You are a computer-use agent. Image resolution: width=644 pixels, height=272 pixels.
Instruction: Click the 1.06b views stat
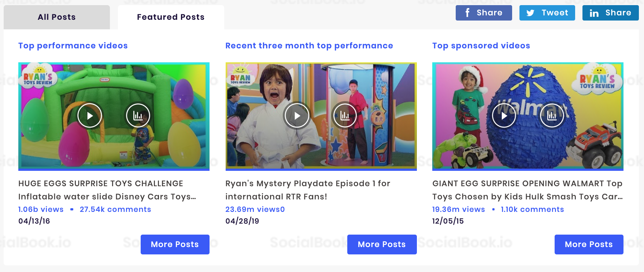click(41, 209)
